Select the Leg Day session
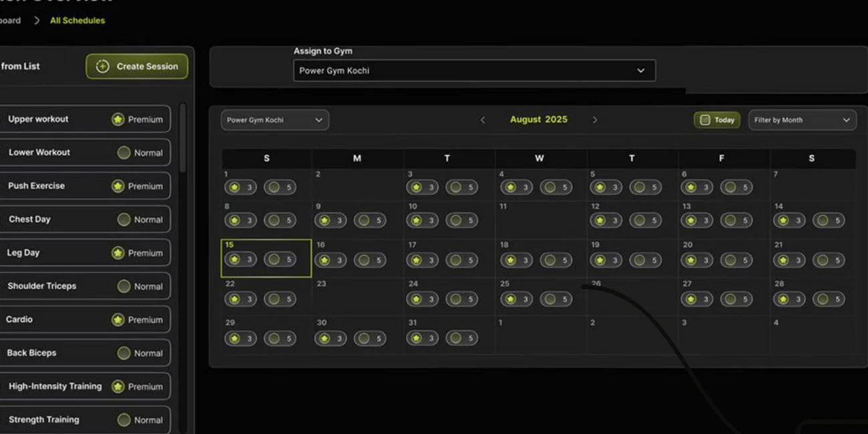The width and height of the screenshot is (868, 434). (84, 252)
